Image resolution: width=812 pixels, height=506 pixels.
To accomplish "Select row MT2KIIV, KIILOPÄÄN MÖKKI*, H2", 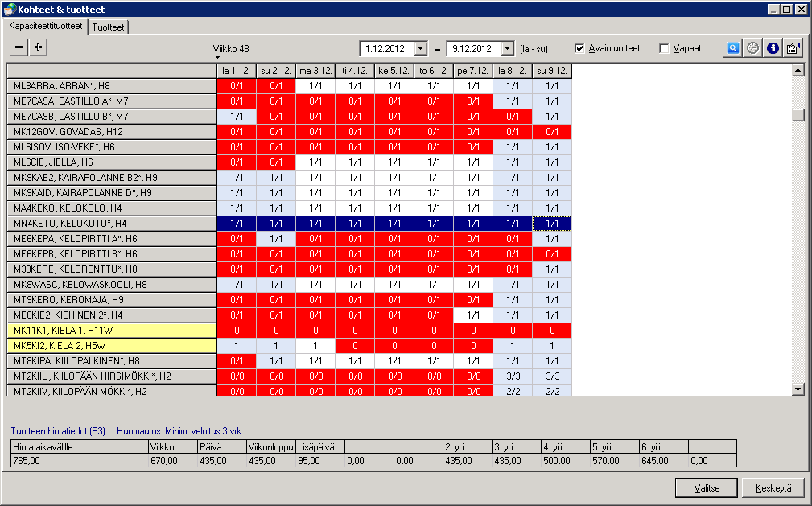I will pyautogui.click(x=112, y=391).
